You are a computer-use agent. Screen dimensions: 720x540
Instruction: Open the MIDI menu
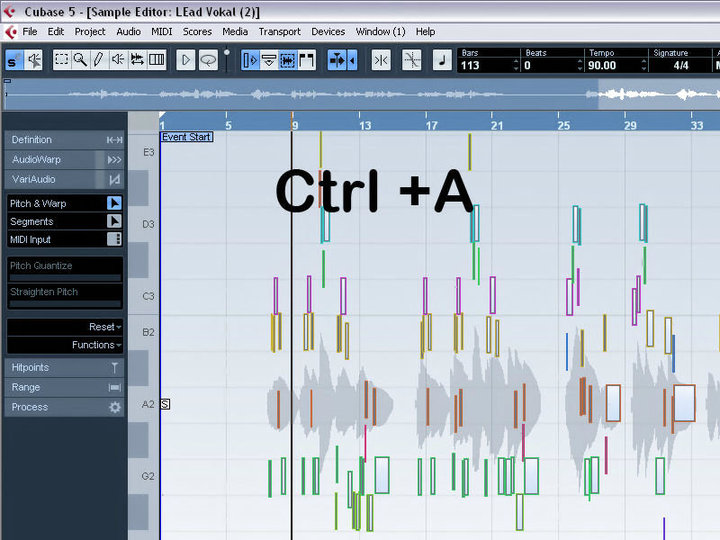click(x=162, y=32)
